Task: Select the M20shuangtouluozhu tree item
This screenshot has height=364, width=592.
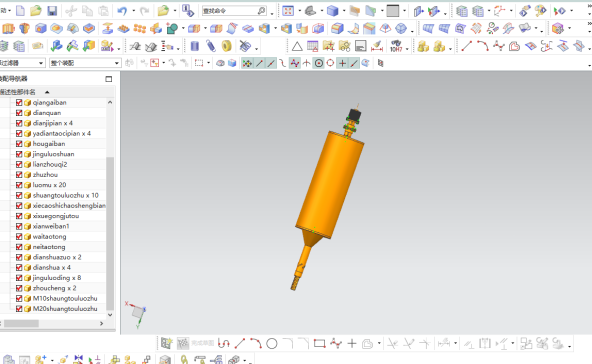Action: pos(65,308)
